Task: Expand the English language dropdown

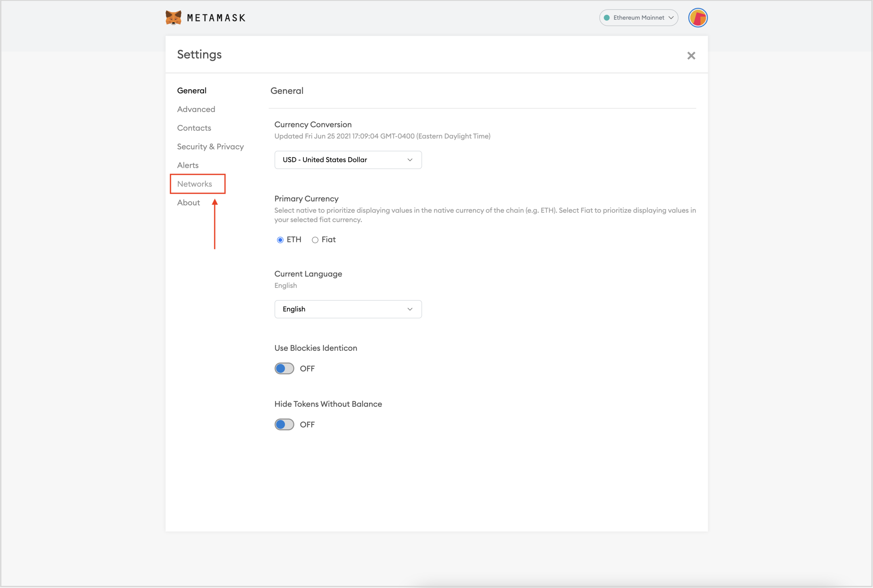Action: 347,309
